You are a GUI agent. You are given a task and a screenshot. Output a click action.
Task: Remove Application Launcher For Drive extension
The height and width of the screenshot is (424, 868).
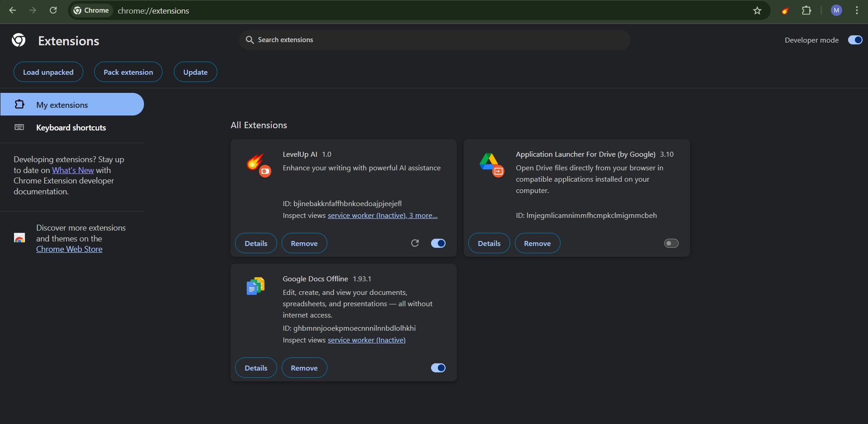(537, 243)
